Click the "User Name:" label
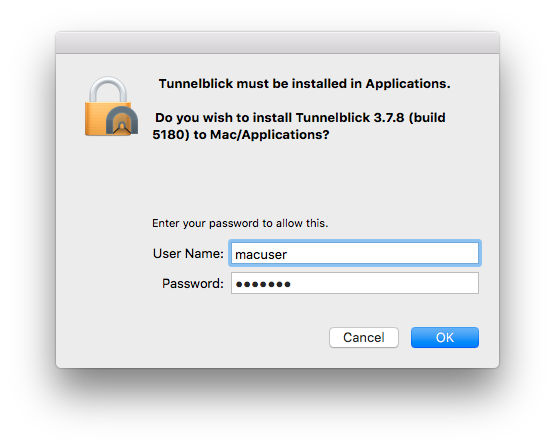The height and width of the screenshot is (448, 555). click(188, 253)
